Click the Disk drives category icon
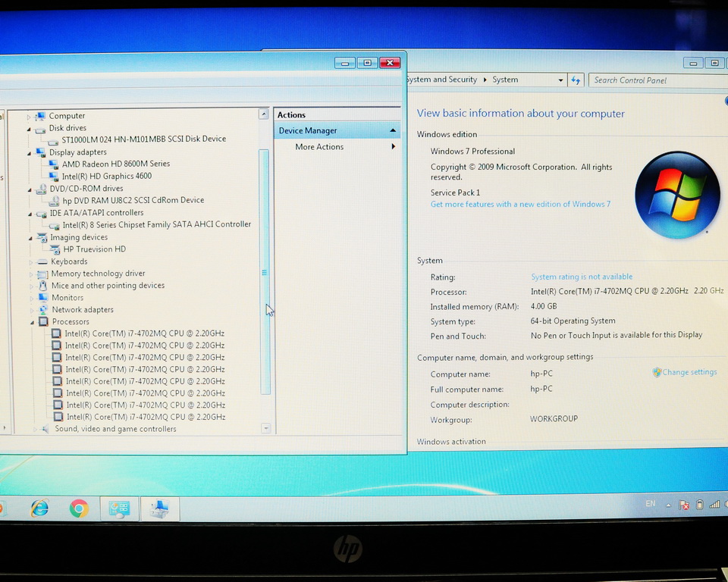Screen dimensions: 728x582 (40, 129)
